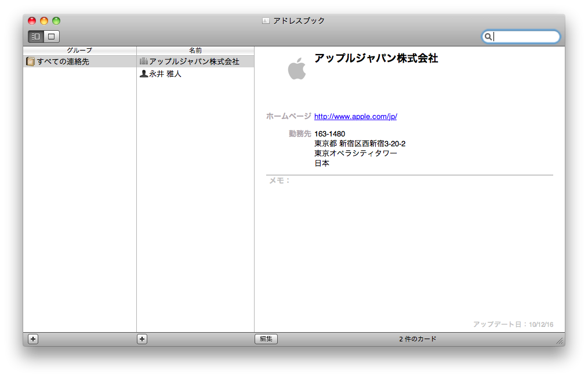Click the 2 件のカード count
Screen dimensions: 588x378
(418, 339)
